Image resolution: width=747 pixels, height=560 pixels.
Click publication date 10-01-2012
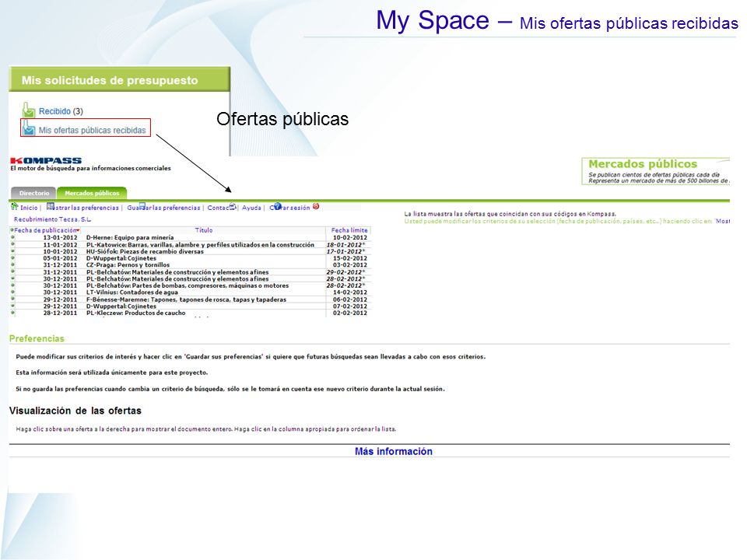(x=60, y=251)
